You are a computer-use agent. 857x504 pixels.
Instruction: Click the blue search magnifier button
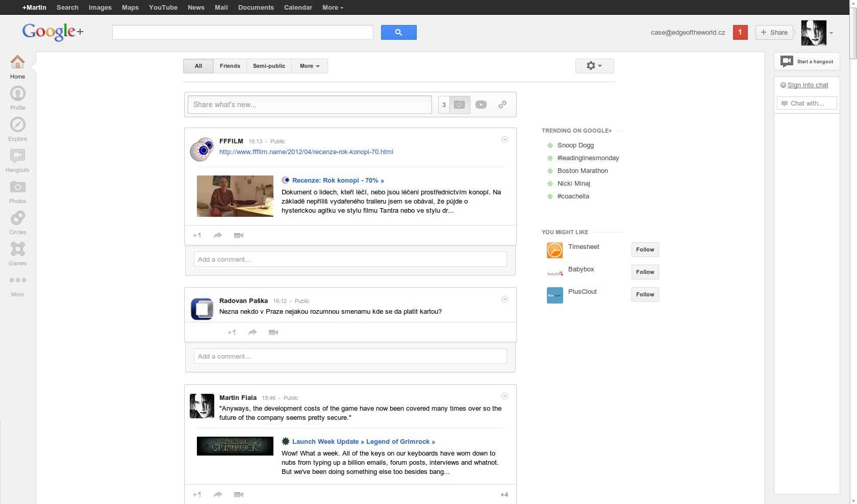[398, 32]
